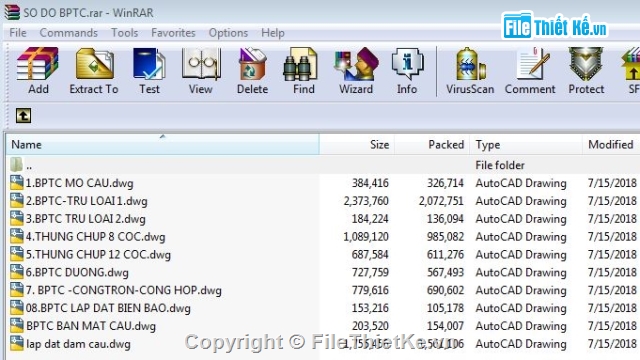Viewport: 640px width, 360px height.
Task: Click icon of 08.BPTC LAP DAT BIEN BAO.dwg
Action: click(x=17, y=308)
